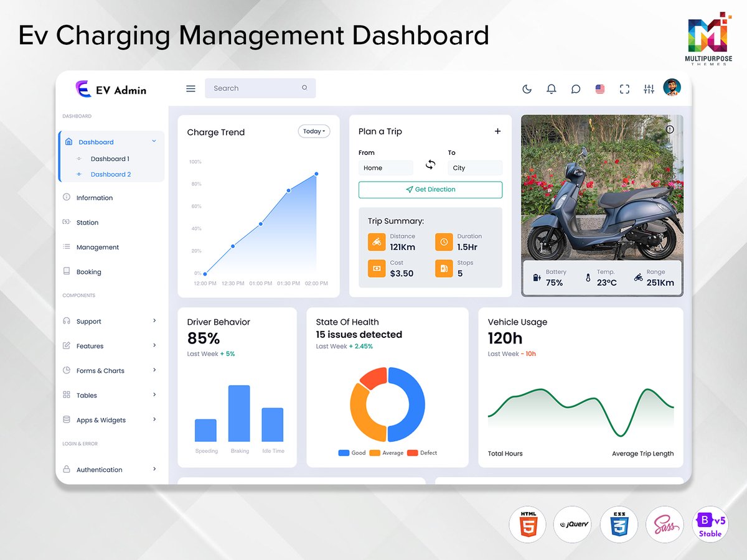This screenshot has height=560, width=747.
Task: Click the Get Direction button
Action: [430, 190]
